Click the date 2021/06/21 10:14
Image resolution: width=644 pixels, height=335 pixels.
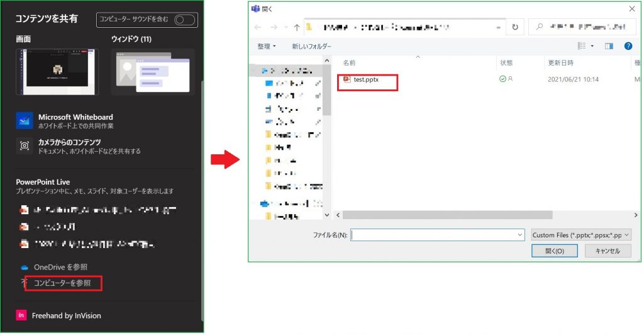[573, 79]
